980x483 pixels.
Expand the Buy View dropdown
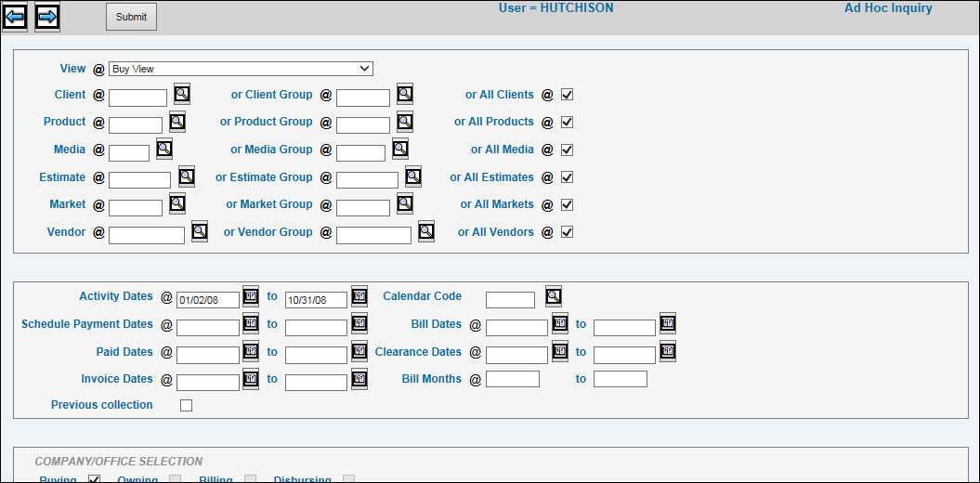(241, 69)
